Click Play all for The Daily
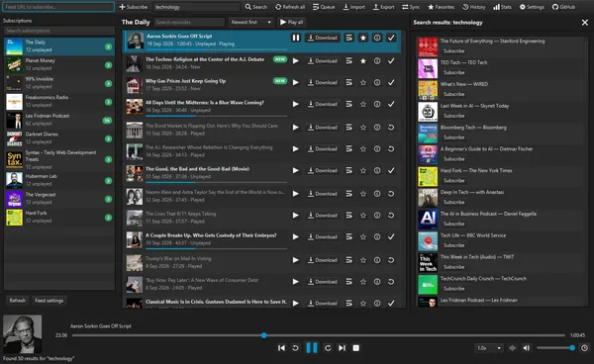The width and height of the screenshot is (594, 364). (292, 22)
